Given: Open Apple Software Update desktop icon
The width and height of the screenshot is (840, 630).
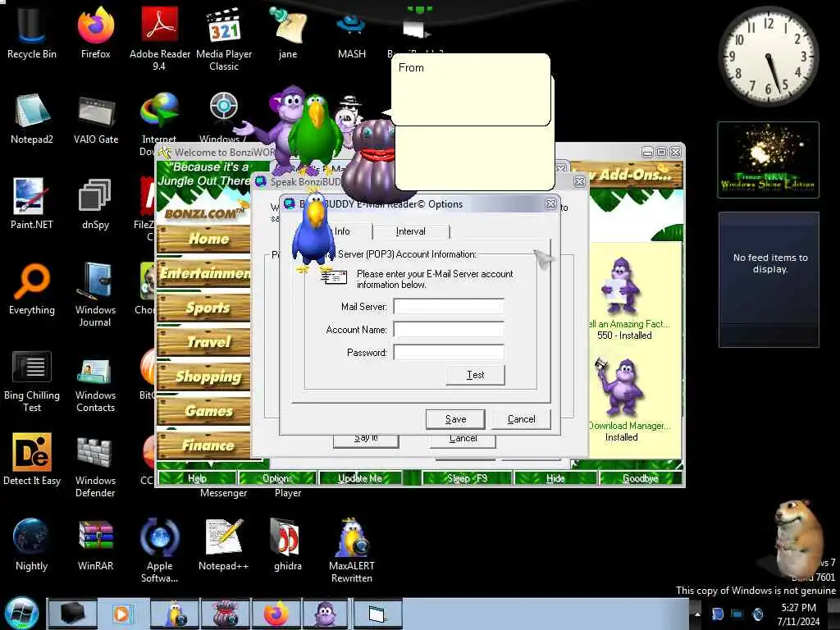Looking at the screenshot, I should (160, 550).
